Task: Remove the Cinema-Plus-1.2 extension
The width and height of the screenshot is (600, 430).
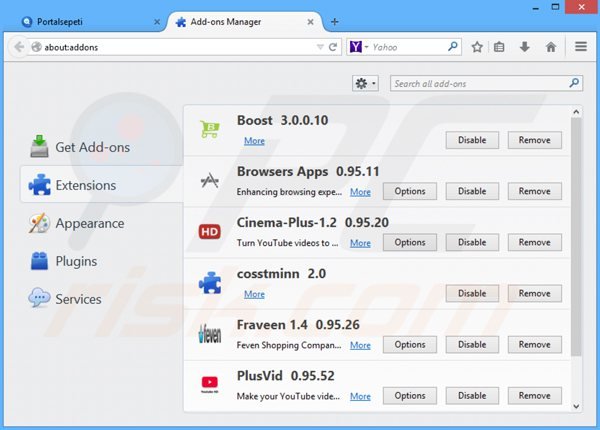Action: point(535,242)
